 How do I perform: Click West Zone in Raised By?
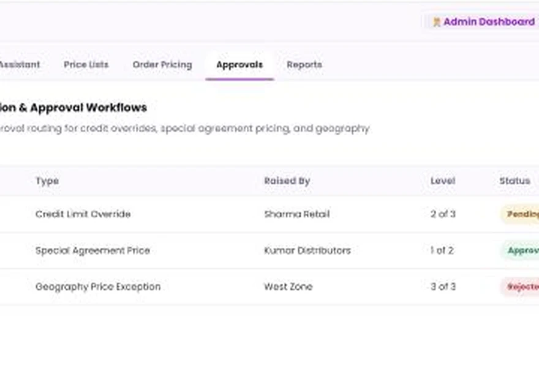tap(288, 287)
